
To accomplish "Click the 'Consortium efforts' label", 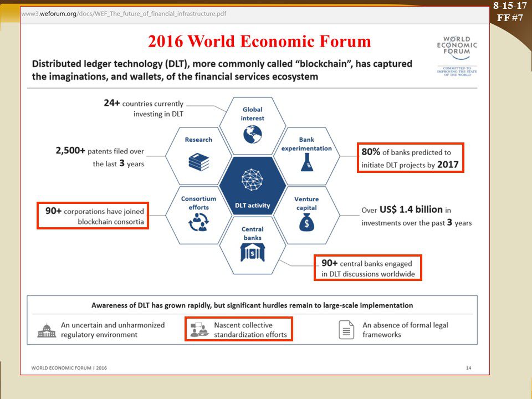I will click(x=198, y=203).
